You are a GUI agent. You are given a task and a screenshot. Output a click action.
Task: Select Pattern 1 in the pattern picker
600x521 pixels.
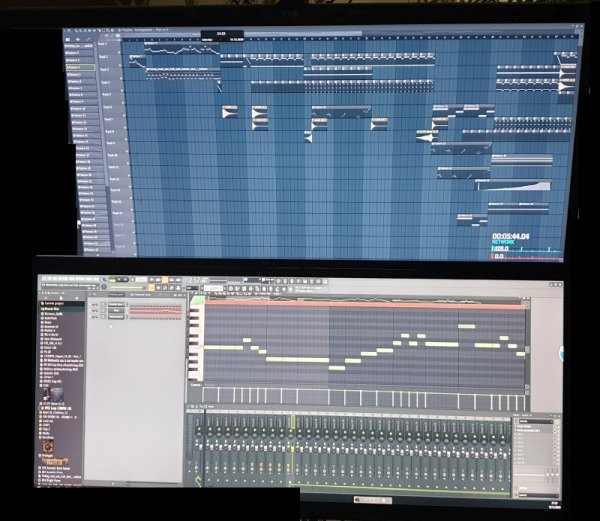78,47
